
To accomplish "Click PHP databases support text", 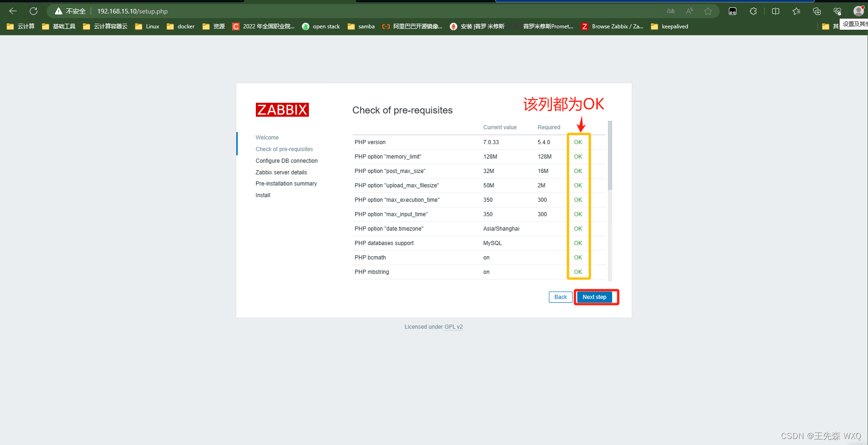I will coord(384,243).
